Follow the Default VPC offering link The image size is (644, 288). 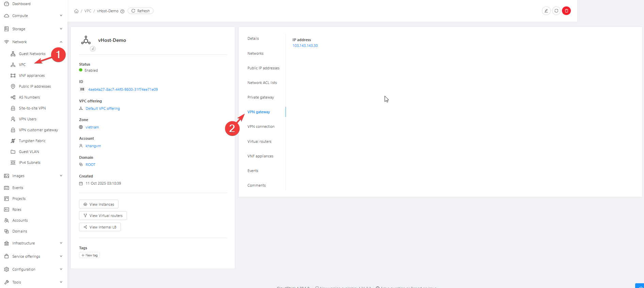102,108
